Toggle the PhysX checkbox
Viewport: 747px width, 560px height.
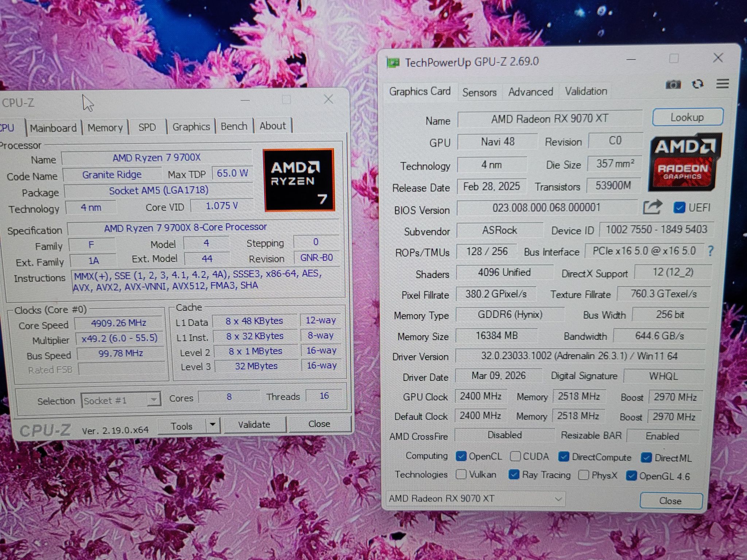click(x=584, y=475)
